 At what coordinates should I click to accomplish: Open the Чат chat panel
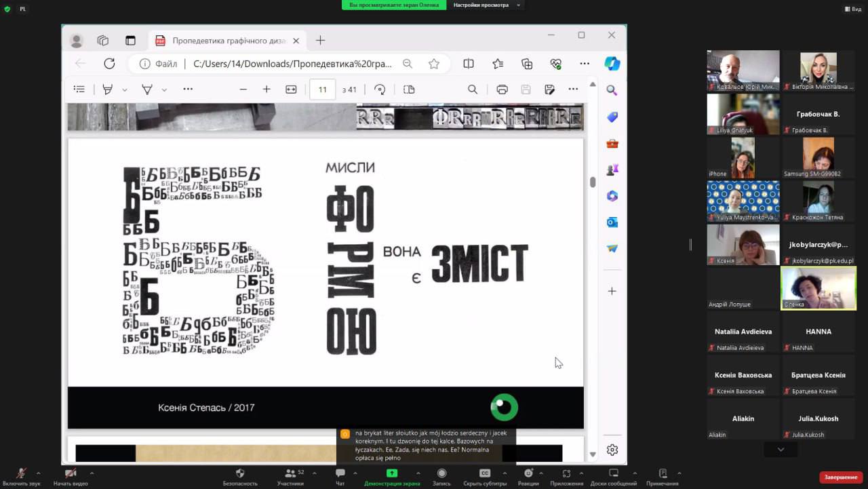340,474
